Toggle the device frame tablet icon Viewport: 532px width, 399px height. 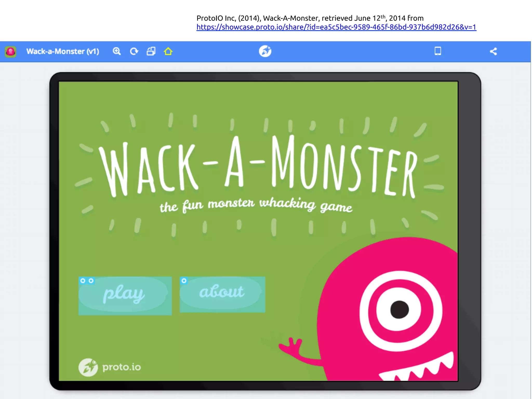coord(438,51)
